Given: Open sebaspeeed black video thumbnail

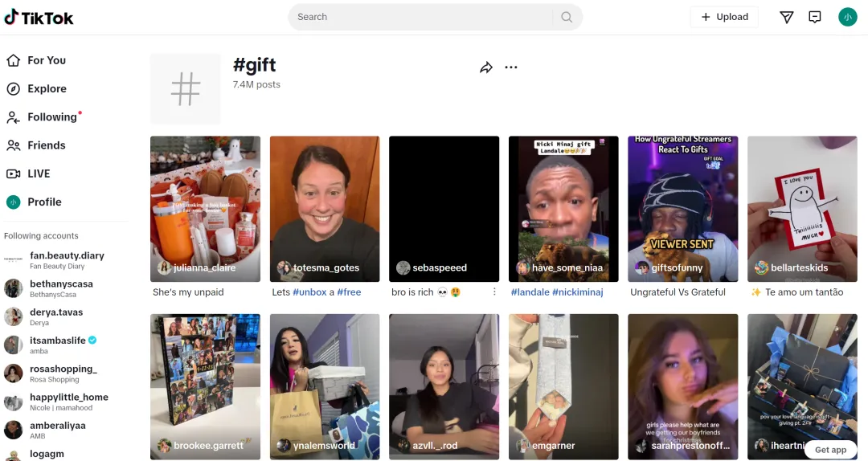Looking at the screenshot, I should point(444,209).
